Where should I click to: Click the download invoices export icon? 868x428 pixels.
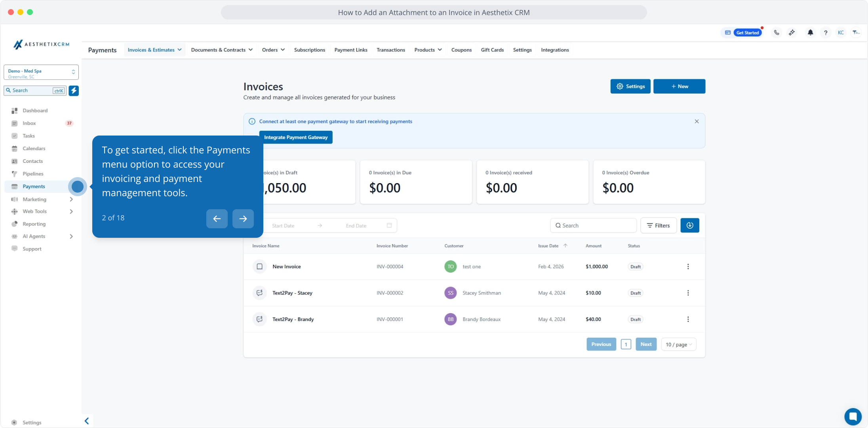(x=689, y=225)
